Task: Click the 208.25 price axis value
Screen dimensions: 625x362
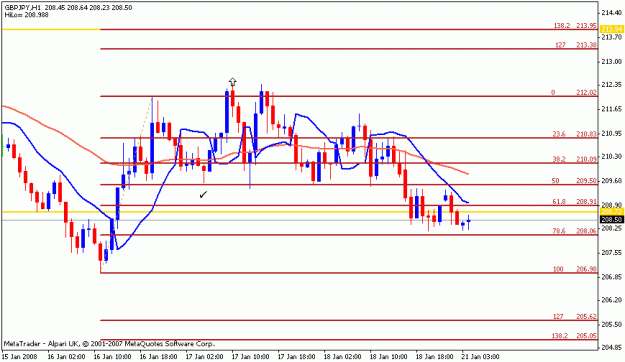Action: [x=612, y=228]
